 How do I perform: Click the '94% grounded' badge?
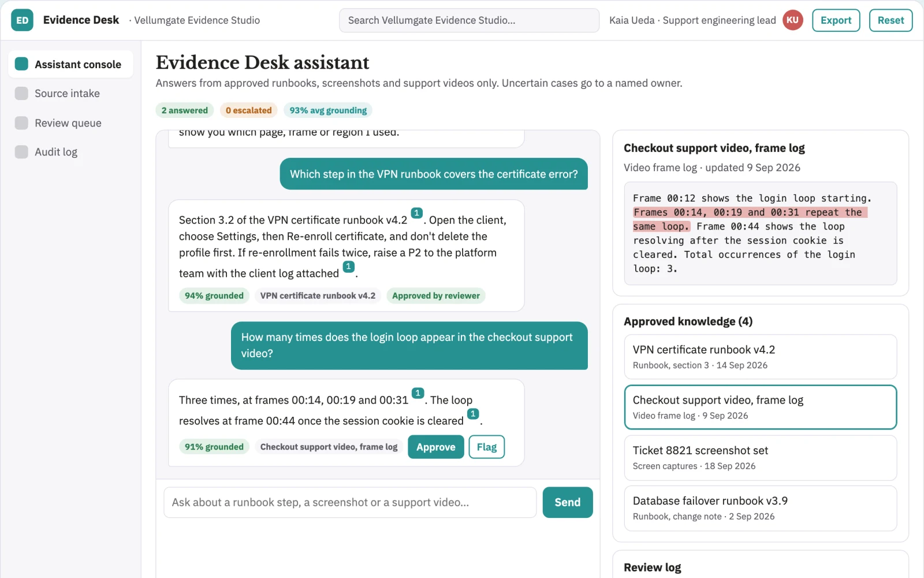pyautogui.click(x=214, y=295)
